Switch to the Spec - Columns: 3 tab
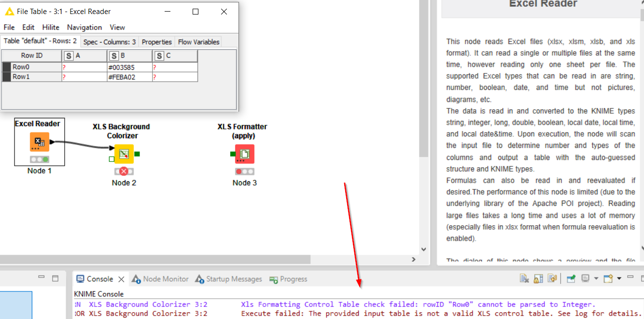This screenshot has height=319, width=644. [x=110, y=42]
